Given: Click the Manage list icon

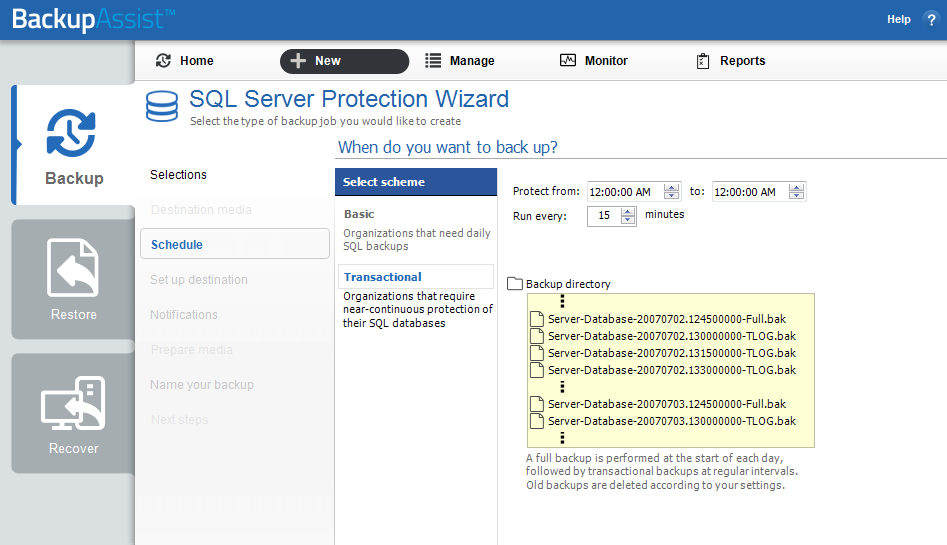Looking at the screenshot, I should [433, 60].
